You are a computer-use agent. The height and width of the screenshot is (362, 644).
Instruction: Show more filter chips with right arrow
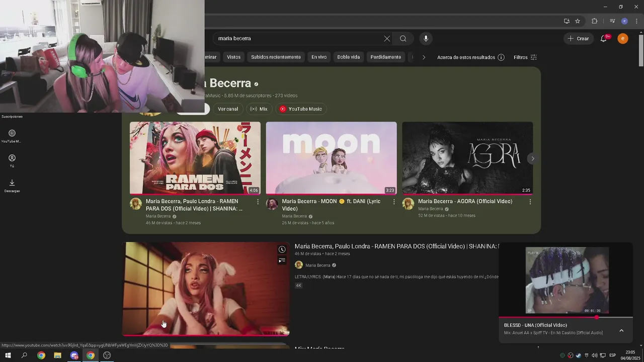click(x=424, y=57)
